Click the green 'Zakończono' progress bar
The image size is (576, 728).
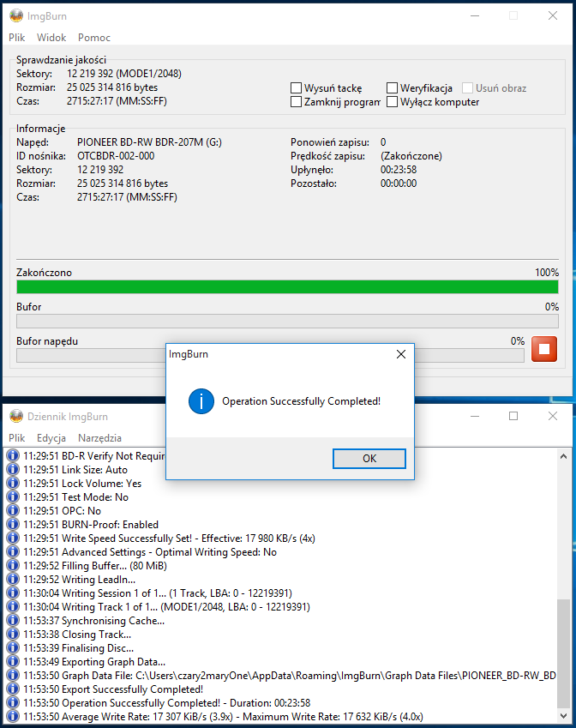[287, 287]
